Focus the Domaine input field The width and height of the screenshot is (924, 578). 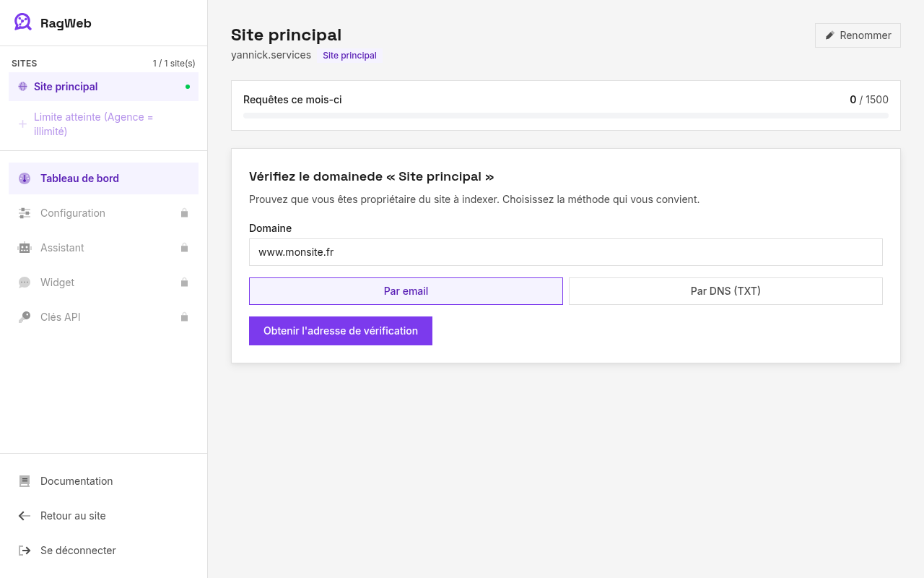tap(566, 252)
